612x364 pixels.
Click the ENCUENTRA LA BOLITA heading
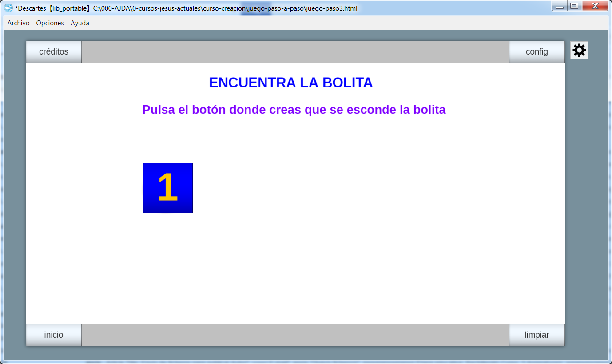pyautogui.click(x=291, y=83)
